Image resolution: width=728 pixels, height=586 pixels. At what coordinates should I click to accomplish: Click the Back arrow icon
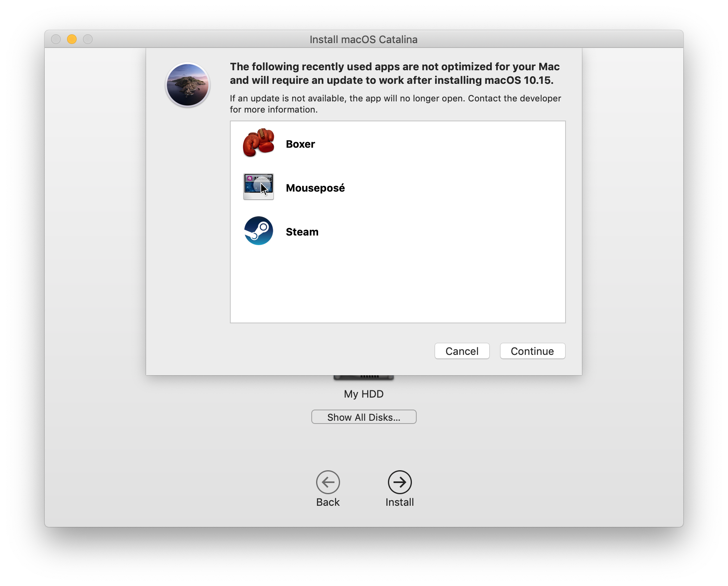328,482
